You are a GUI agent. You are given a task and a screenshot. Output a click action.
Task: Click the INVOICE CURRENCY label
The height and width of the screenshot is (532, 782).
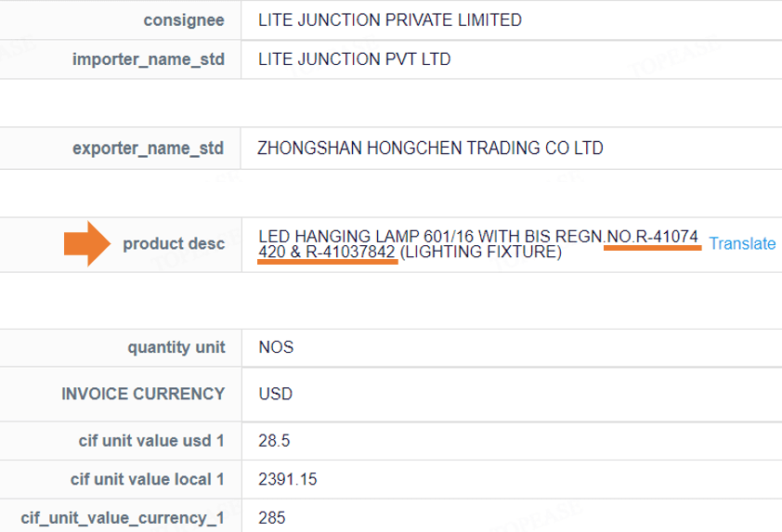(143, 394)
